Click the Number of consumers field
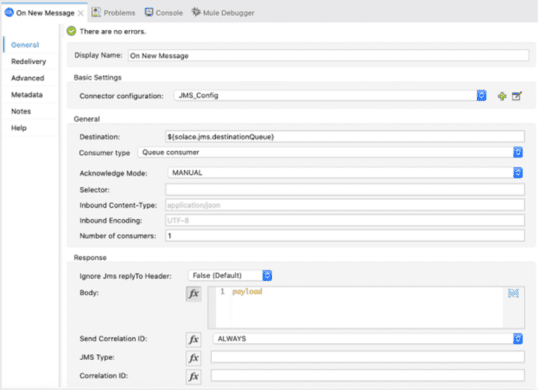Viewport: 539px width, 390px height. point(345,236)
